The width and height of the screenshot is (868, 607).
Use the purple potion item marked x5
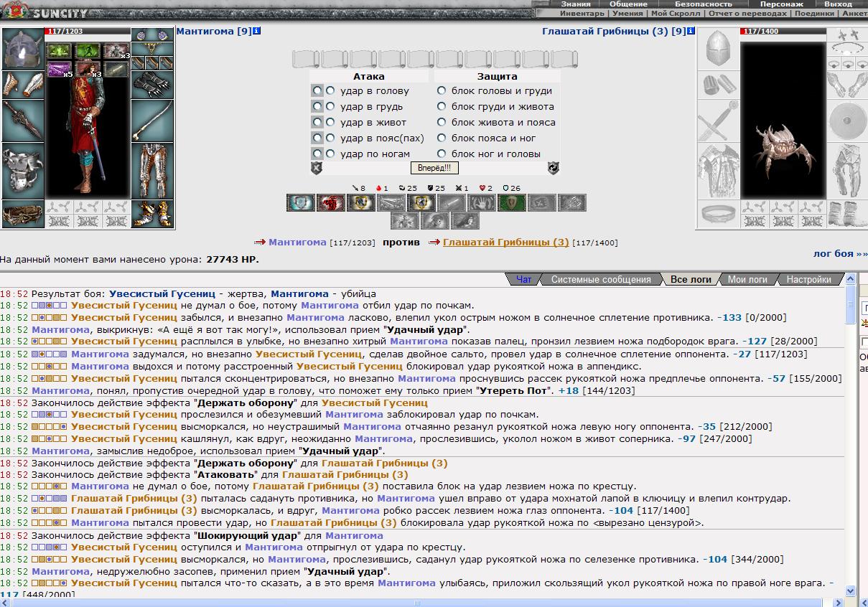click(x=60, y=70)
